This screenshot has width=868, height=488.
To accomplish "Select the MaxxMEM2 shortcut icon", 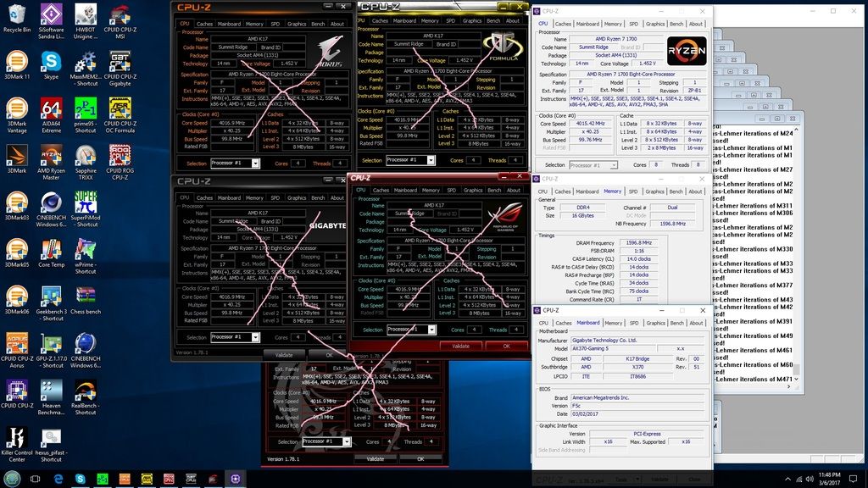I will tap(86, 69).
